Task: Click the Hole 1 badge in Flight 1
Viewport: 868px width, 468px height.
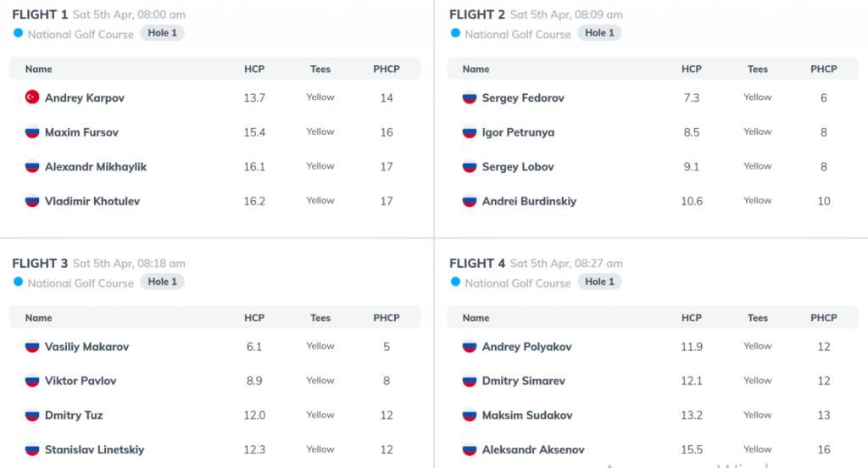Action: coord(162,33)
